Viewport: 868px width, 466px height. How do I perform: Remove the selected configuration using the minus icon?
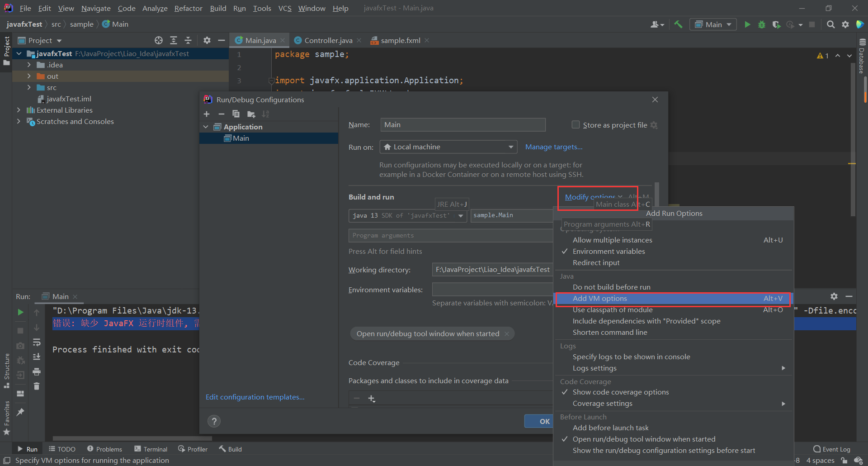coord(222,114)
